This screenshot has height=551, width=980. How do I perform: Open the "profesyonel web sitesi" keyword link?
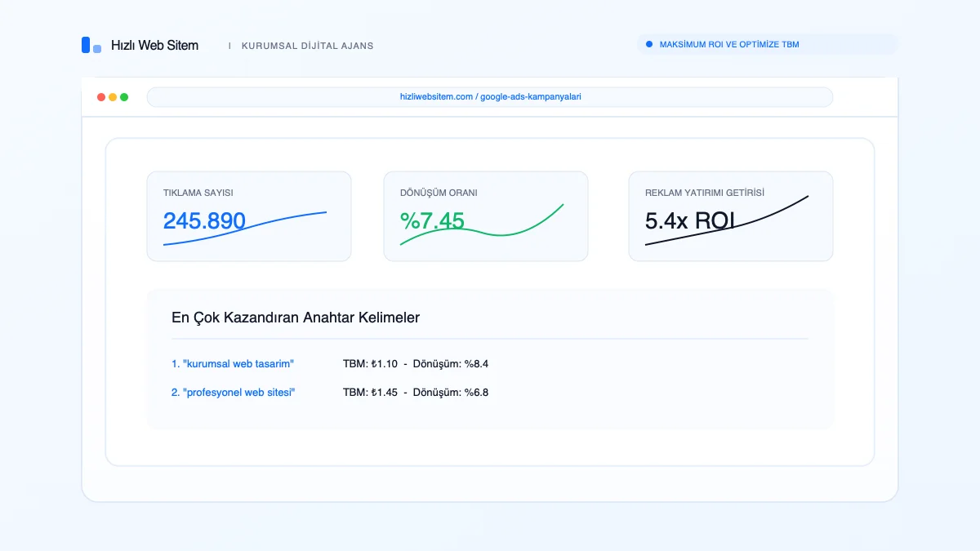pyautogui.click(x=234, y=393)
